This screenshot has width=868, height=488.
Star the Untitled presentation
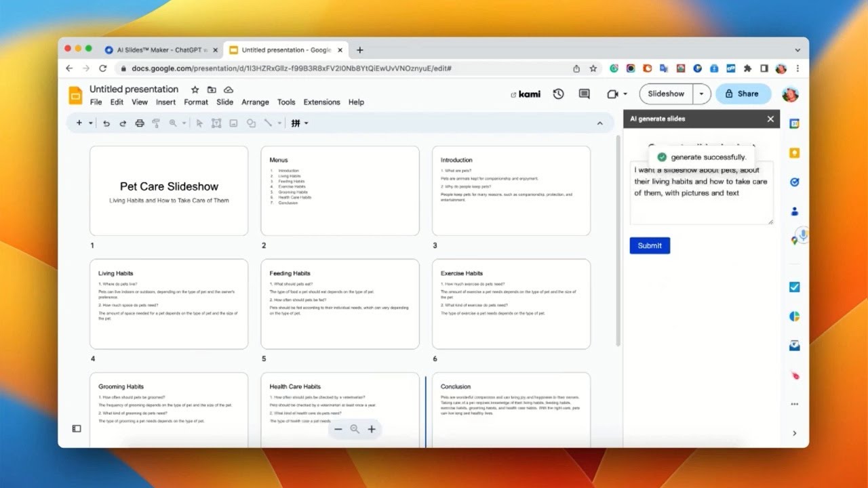click(x=195, y=89)
